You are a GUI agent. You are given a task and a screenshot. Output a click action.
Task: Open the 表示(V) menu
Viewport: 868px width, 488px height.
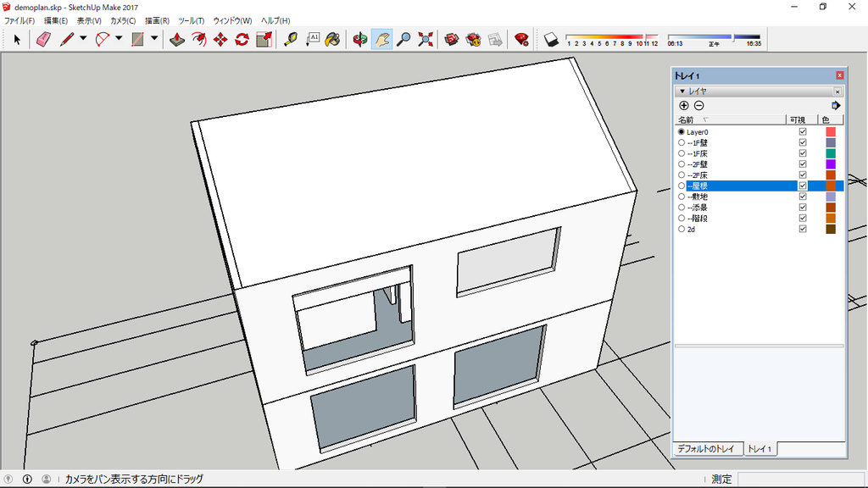coord(88,21)
